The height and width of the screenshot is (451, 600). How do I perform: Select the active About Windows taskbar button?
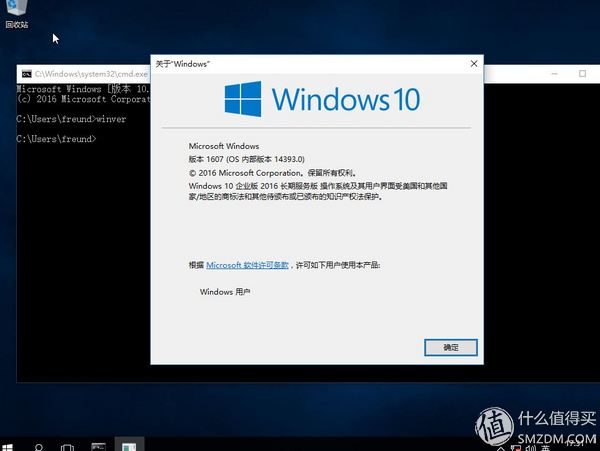129,446
